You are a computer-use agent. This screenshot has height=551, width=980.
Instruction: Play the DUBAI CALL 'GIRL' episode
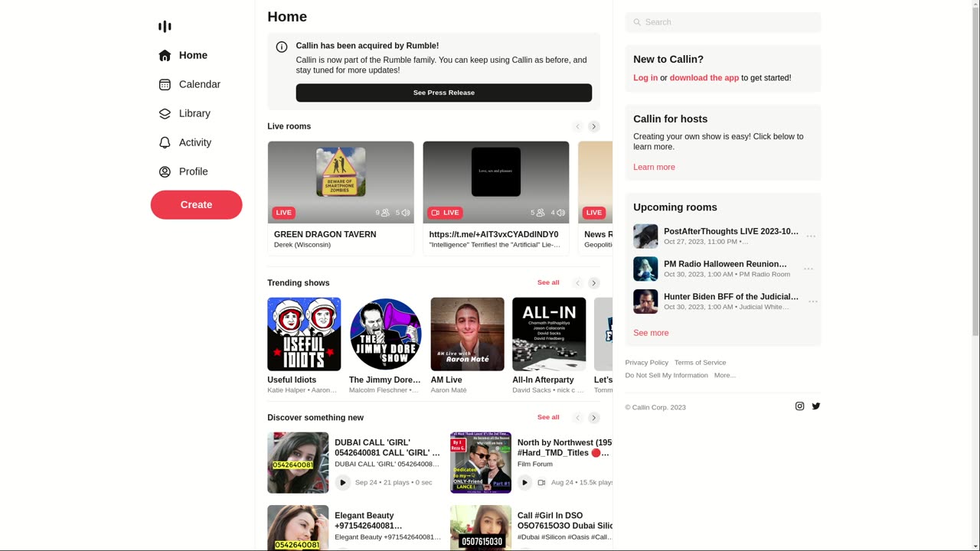click(x=343, y=482)
